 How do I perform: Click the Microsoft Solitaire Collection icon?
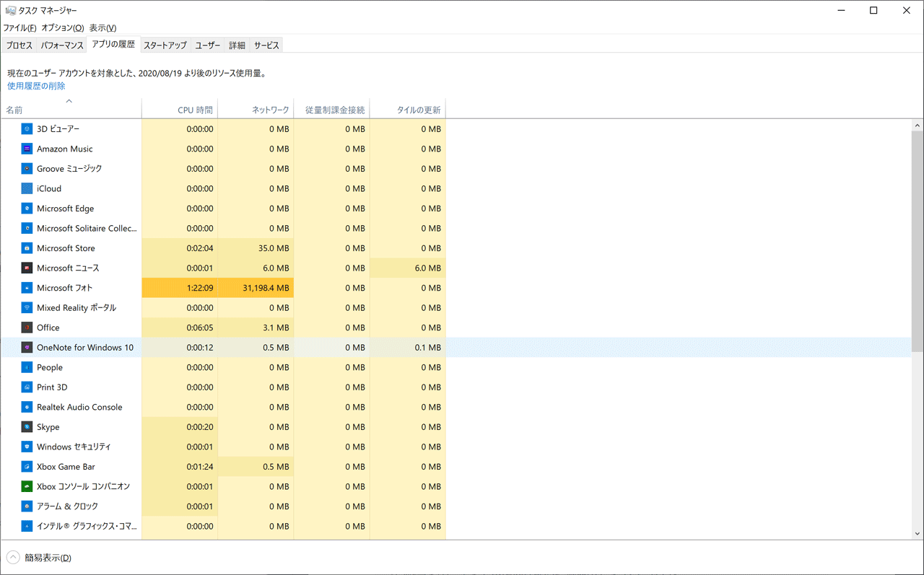point(27,228)
